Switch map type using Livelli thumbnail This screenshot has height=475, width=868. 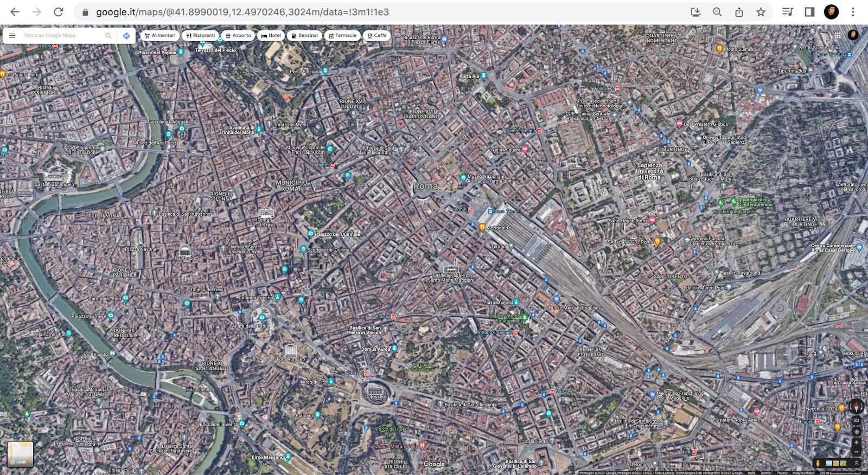20,454
